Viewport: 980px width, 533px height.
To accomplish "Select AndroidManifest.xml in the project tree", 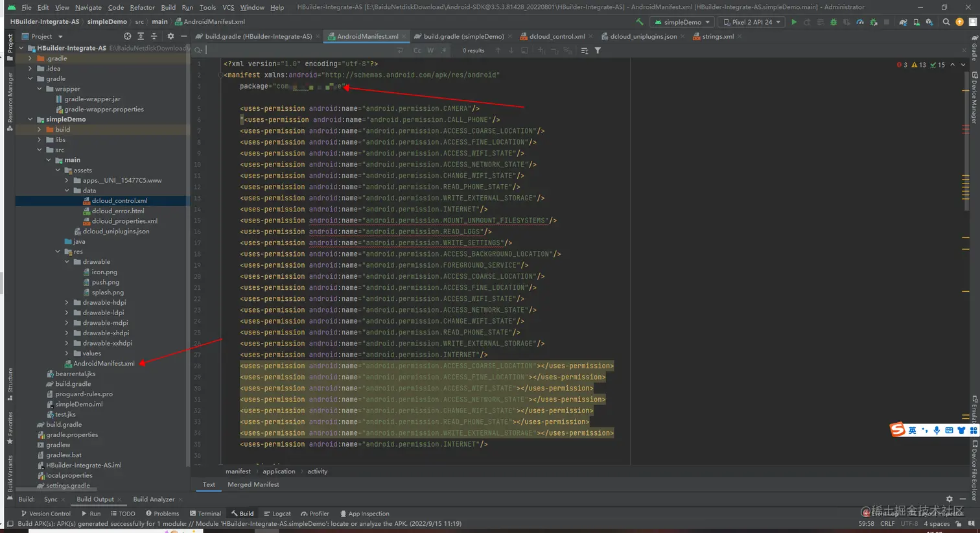I will point(104,364).
